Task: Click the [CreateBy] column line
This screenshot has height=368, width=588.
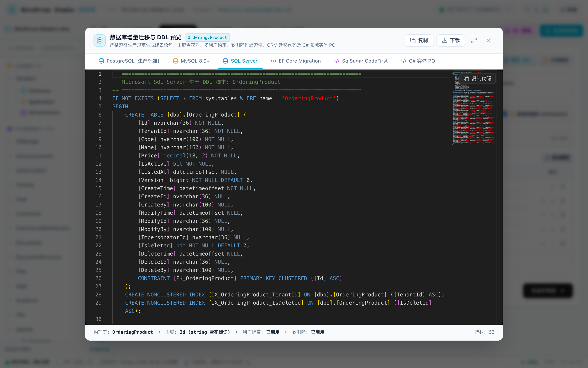Action: point(186,205)
